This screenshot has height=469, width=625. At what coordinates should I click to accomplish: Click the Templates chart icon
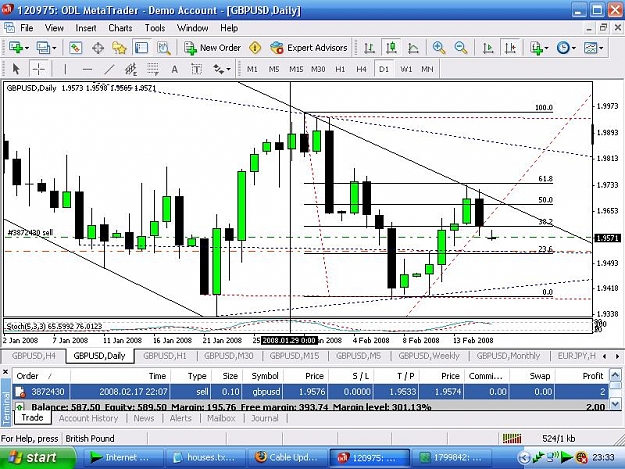tap(590, 48)
